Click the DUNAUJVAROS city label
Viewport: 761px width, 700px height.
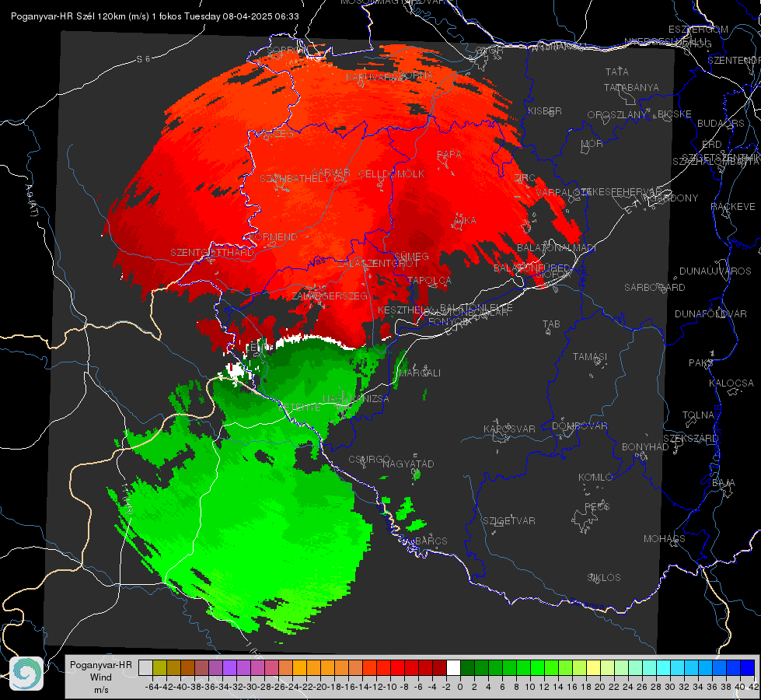715,271
